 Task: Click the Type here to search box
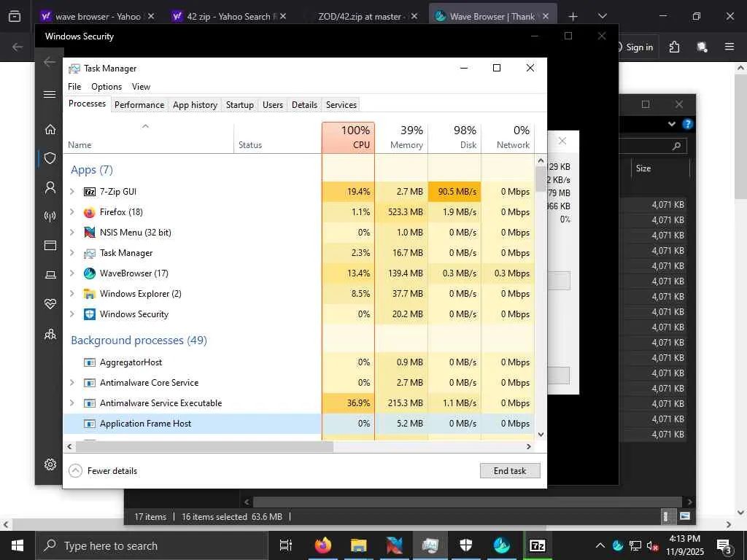pos(152,545)
